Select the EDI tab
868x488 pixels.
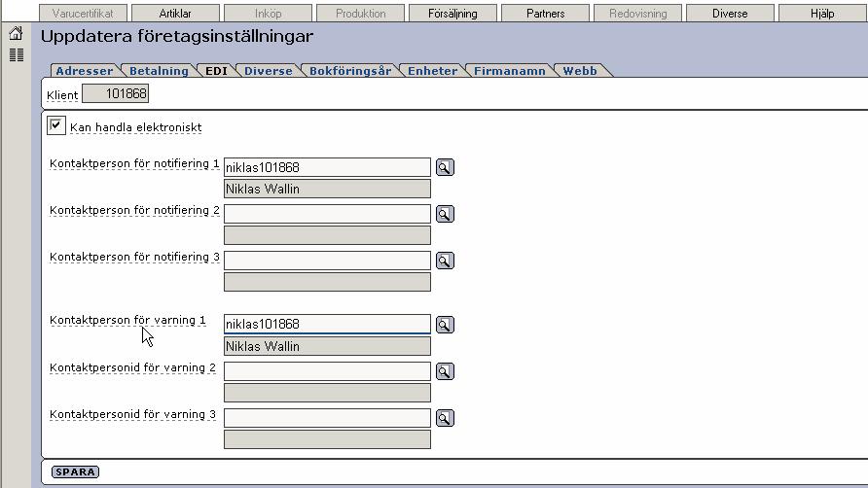coord(216,71)
